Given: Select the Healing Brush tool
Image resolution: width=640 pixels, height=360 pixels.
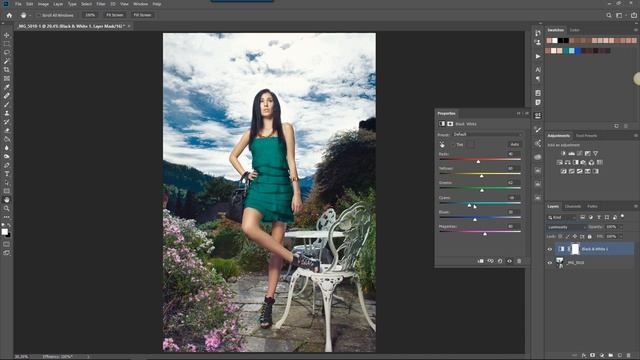Looking at the screenshot, I should tap(7, 96).
